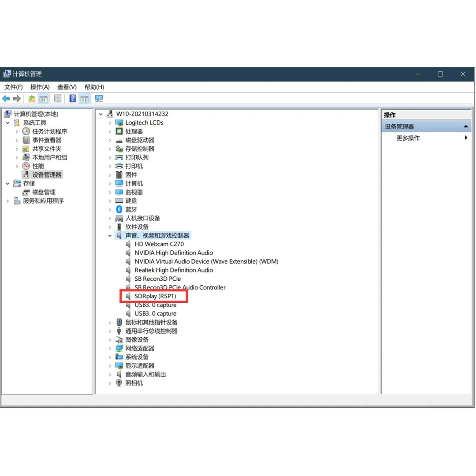Open the 操作(A) menu

click(40, 87)
